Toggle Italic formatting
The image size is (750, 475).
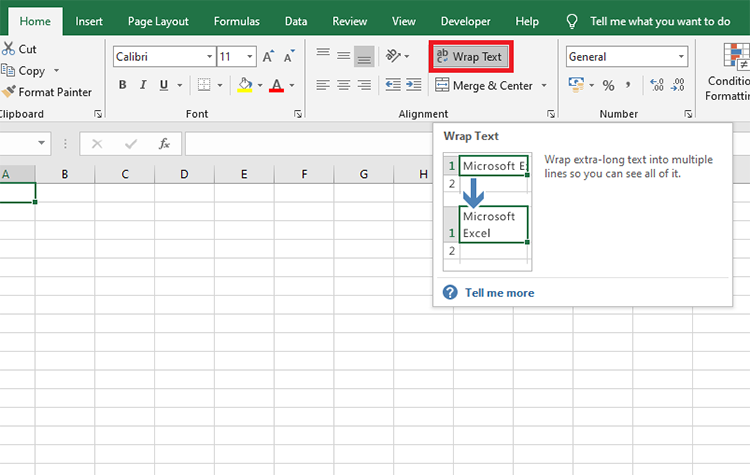click(143, 85)
